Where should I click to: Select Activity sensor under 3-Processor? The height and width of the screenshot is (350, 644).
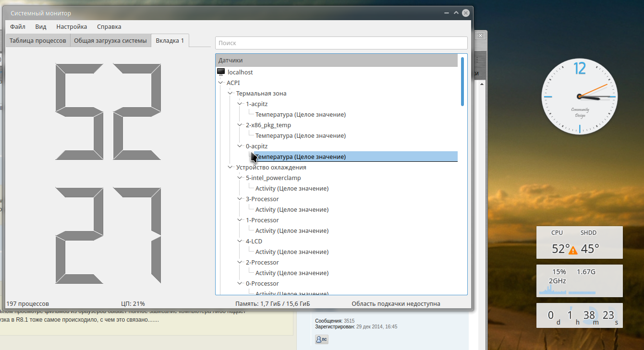coord(292,209)
